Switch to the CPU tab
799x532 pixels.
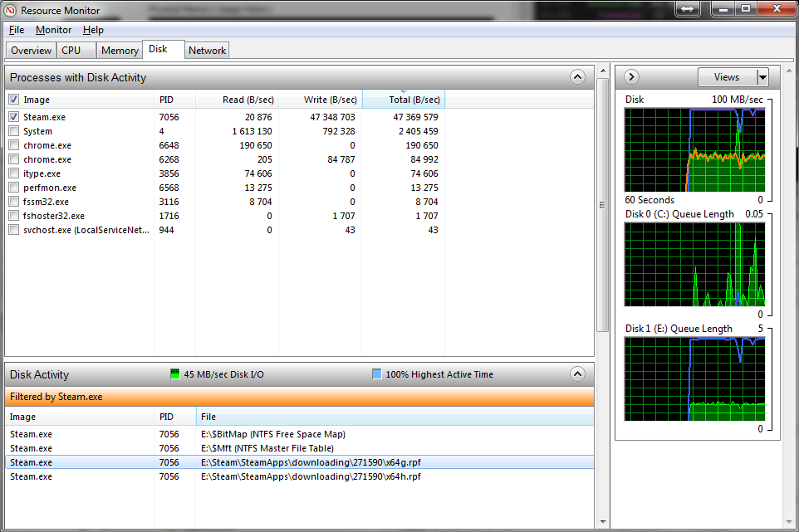click(x=71, y=51)
